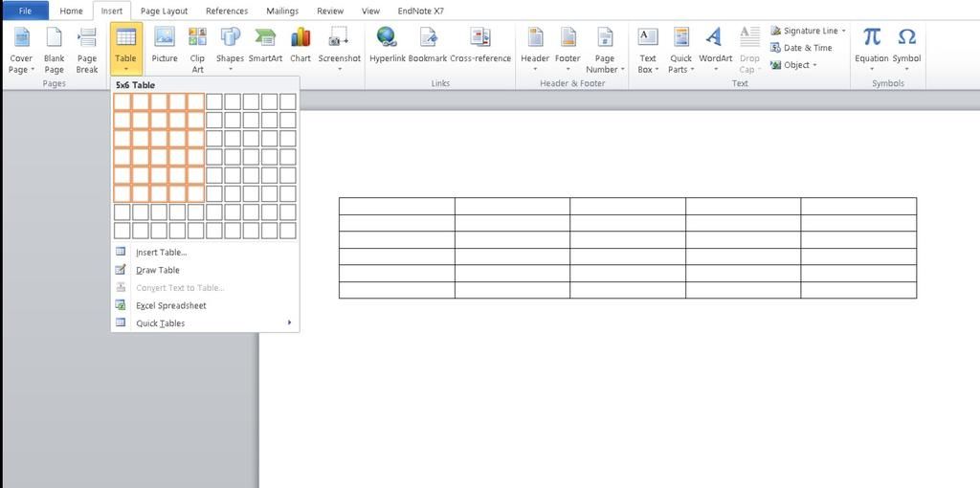
Task: Open Quick Parts menu
Action: [680, 52]
